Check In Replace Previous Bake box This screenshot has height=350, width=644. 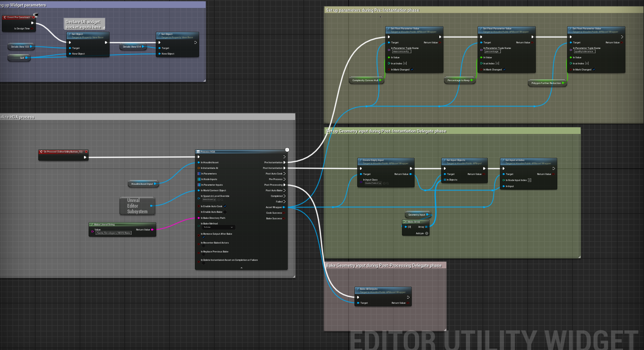point(203,255)
